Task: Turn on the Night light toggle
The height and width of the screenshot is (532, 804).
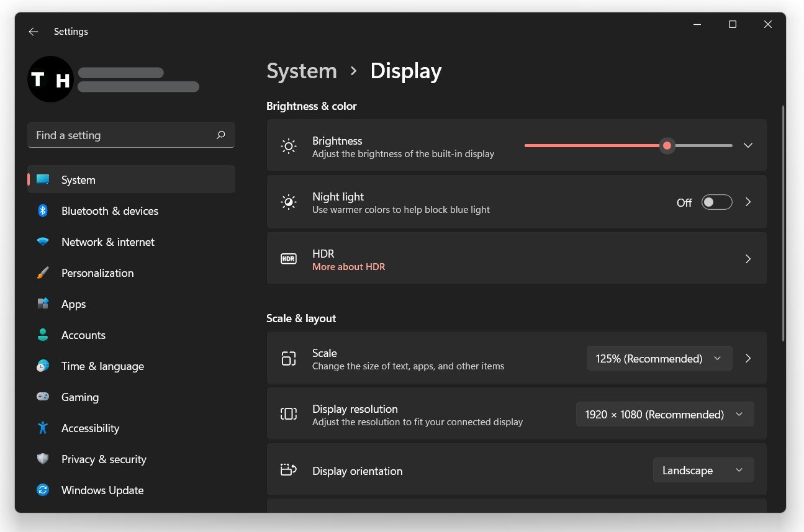Action: pyautogui.click(x=716, y=202)
